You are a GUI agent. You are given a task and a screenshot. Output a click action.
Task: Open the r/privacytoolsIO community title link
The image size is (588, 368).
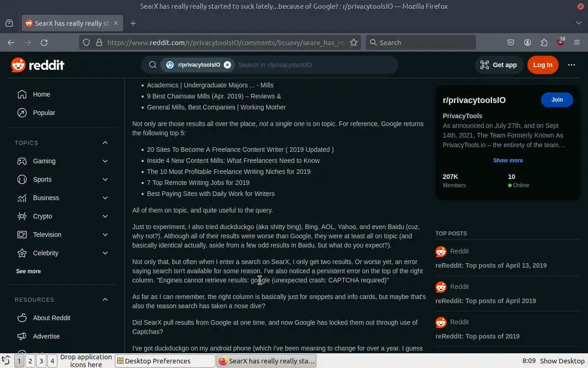(474, 100)
